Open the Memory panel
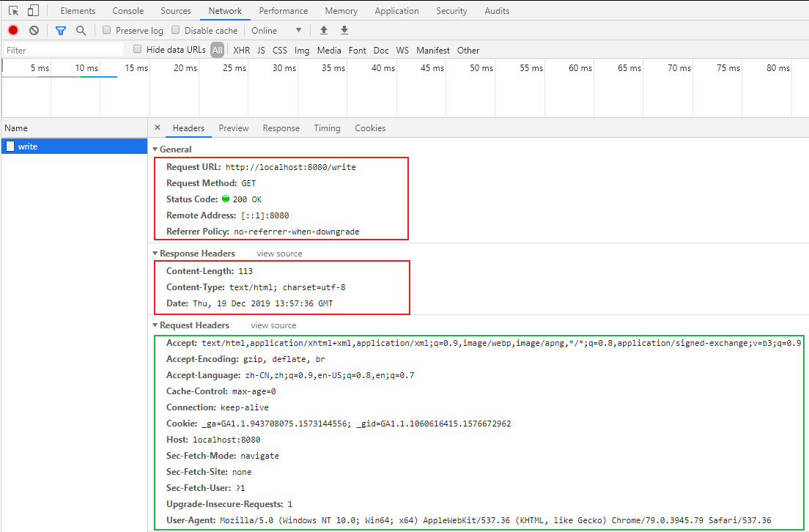Screen dimensions: 809x532 tap(341, 11)
